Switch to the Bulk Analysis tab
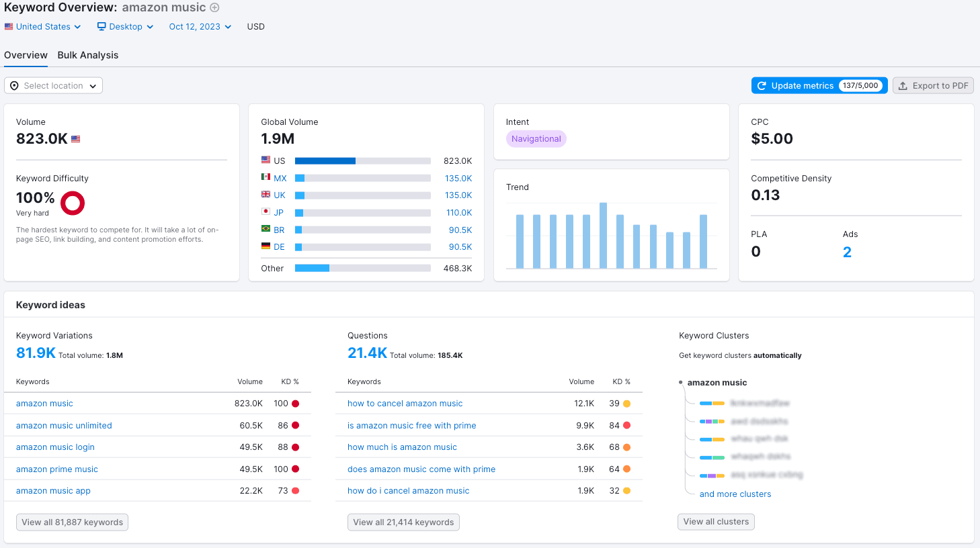Viewport: 980px width, 548px height. (x=88, y=55)
